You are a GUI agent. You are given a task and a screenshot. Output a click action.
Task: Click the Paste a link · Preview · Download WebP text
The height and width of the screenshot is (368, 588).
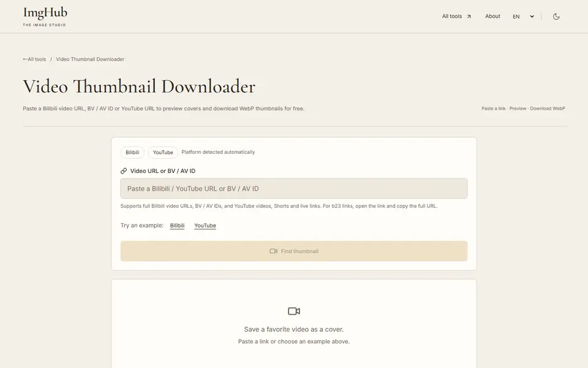pyautogui.click(x=523, y=109)
